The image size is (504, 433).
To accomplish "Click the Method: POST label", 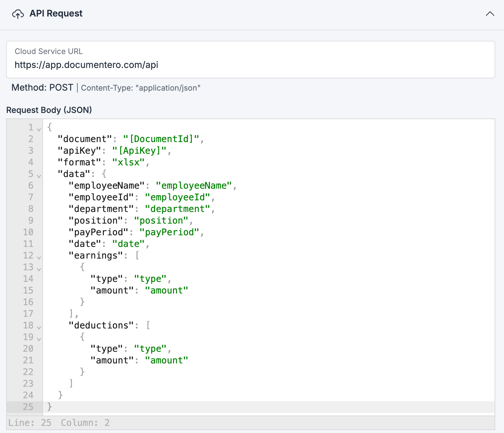I will click(42, 87).
